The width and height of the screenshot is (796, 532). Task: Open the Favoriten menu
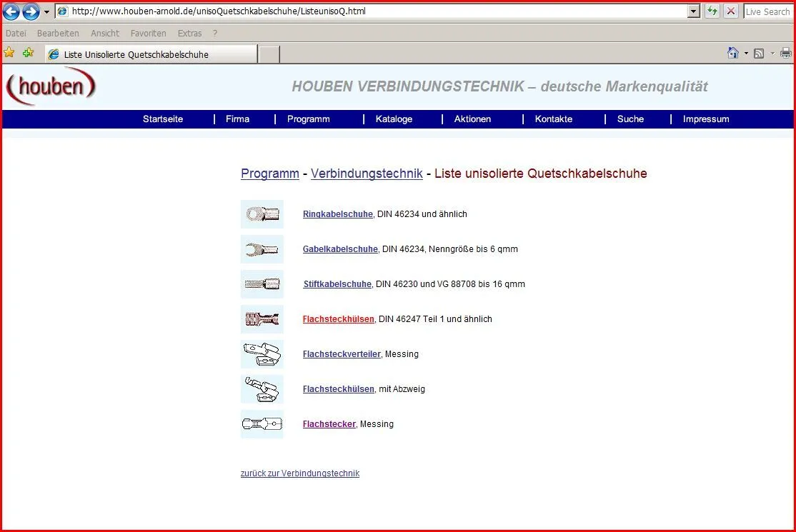click(x=148, y=33)
